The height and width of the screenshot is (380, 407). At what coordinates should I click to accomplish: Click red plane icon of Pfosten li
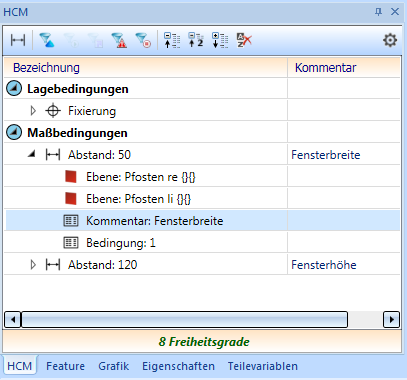tap(71, 199)
